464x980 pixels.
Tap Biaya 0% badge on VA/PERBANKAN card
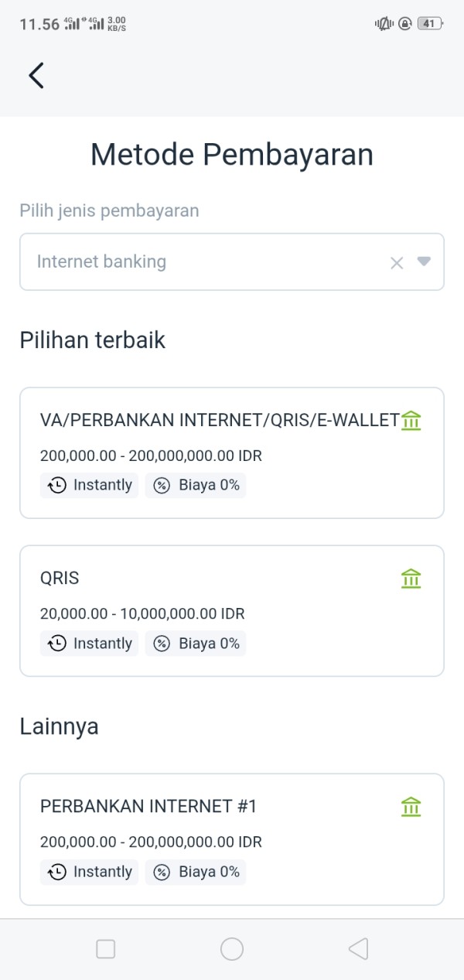(196, 486)
